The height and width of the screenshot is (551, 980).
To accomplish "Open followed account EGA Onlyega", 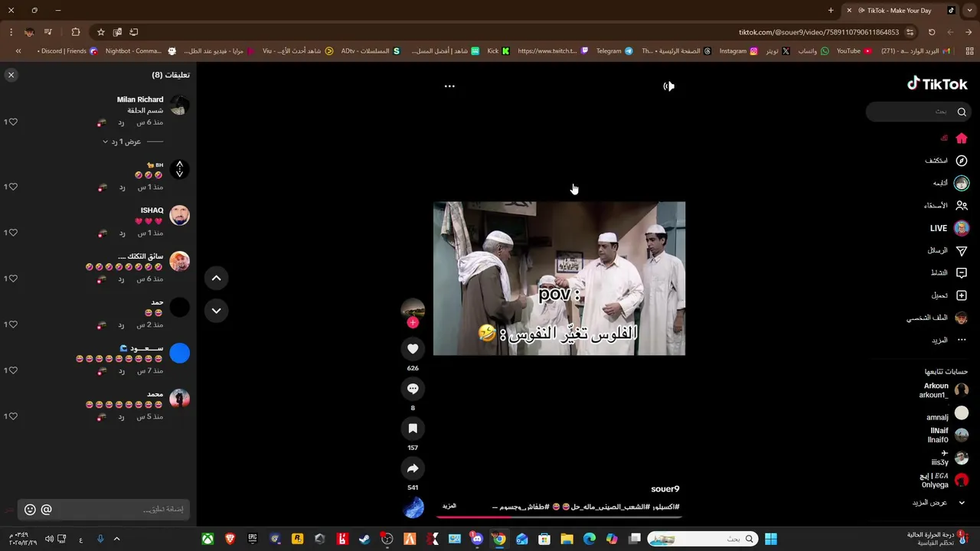I will [x=944, y=481].
